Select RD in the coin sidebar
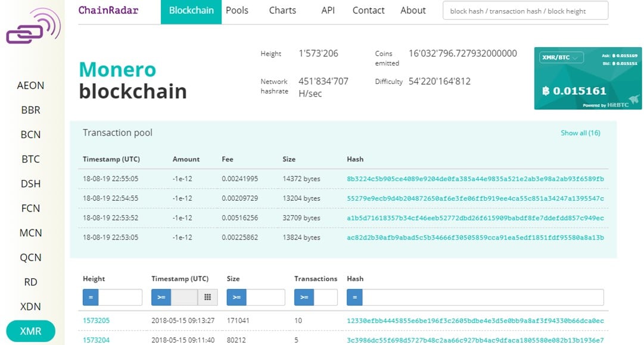This screenshot has height=345, width=644. point(30,282)
